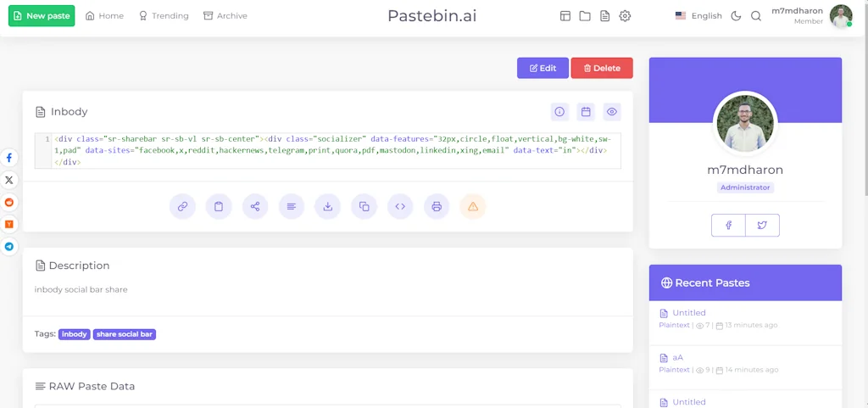
Task: Delete this paste
Action: click(602, 68)
